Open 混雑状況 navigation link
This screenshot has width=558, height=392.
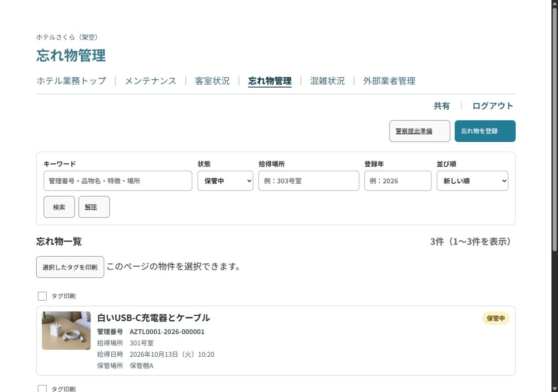click(327, 81)
